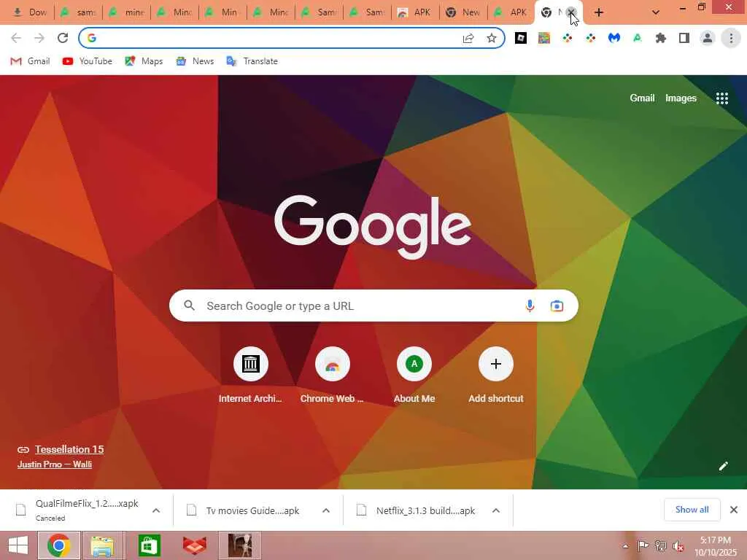Click the magnifier icon in search box

tap(189, 306)
